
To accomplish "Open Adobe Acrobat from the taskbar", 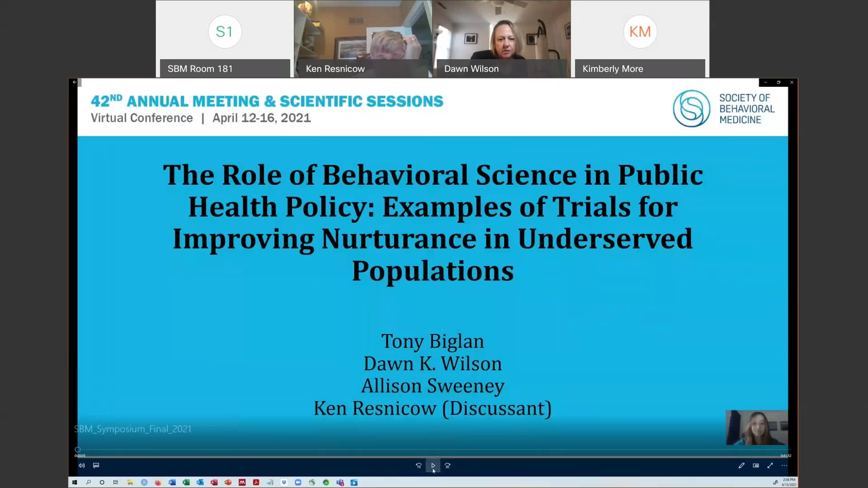I will point(256,482).
